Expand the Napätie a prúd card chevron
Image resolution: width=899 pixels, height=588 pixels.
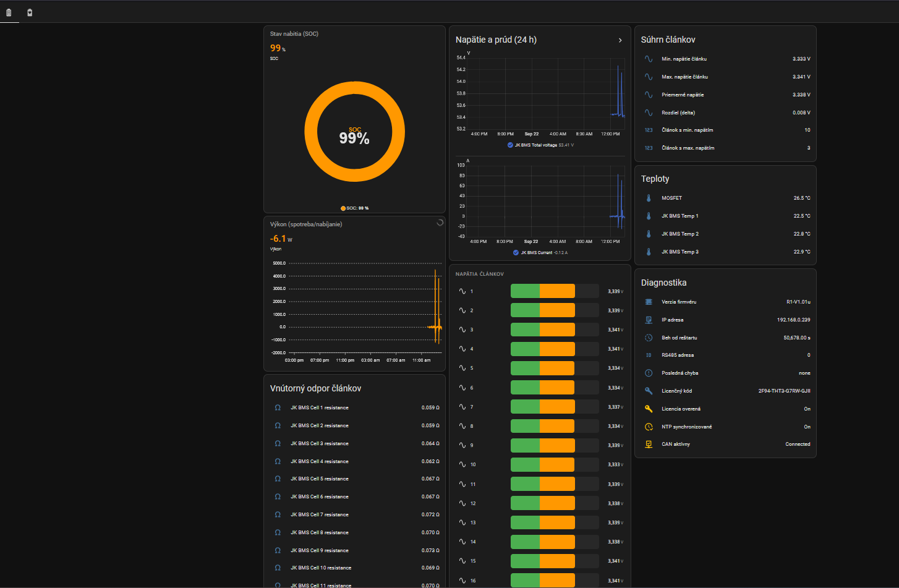[620, 40]
